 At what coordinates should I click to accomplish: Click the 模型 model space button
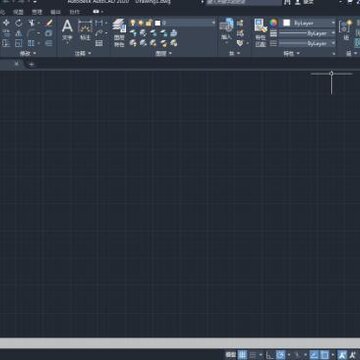click(230, 355)
